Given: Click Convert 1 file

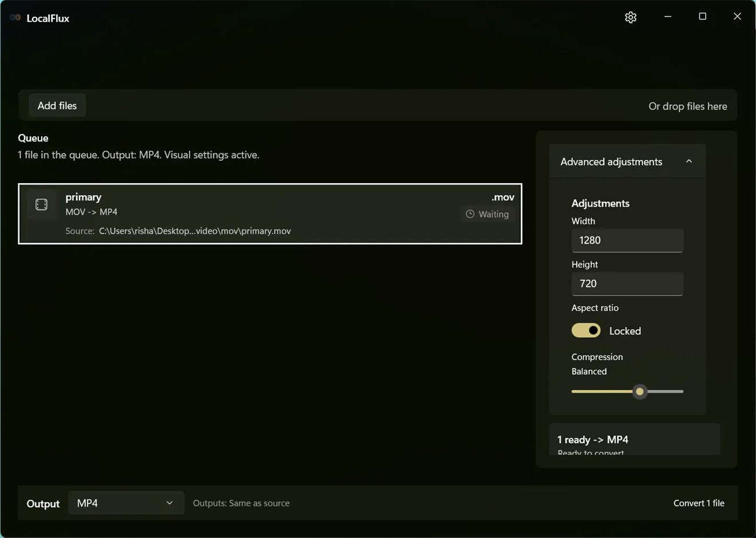Looking at the screenshot, I should pos(699,503).
